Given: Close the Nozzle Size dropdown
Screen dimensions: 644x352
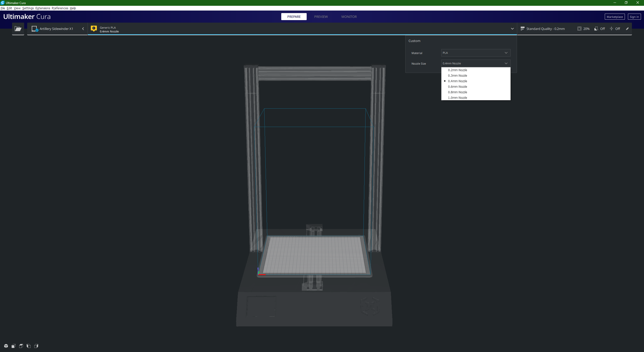Looking at the screenshot, I should 476,63.
